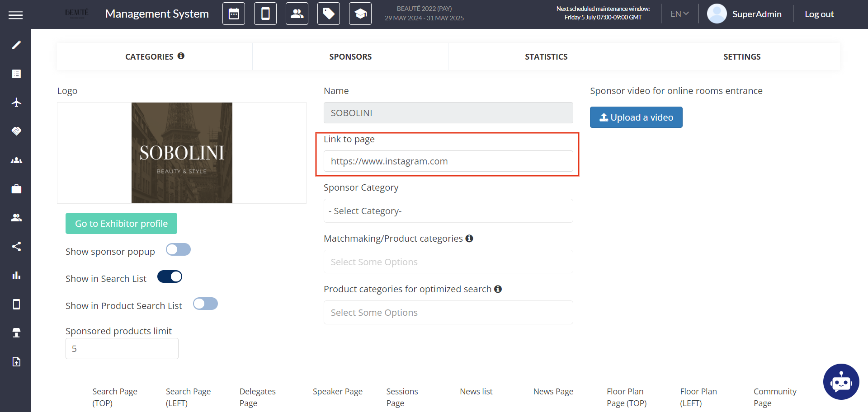This screenshot has width=868, height=412.
Task: Click the Search Page (TOP) column label
Action: [115, 397]
